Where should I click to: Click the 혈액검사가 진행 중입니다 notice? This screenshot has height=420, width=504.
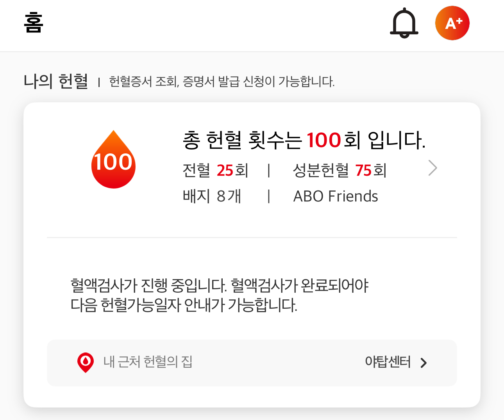coord(219,295)
